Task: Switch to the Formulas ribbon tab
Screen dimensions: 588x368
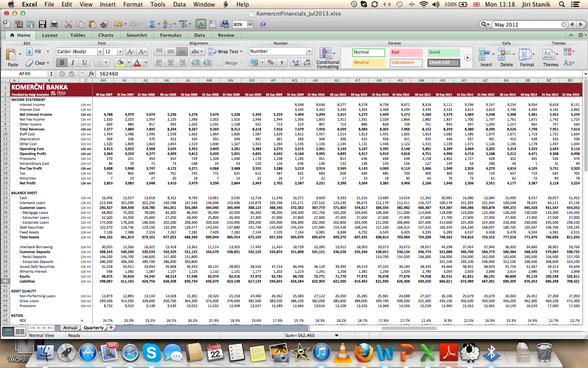Action: [x=171, y=35]
